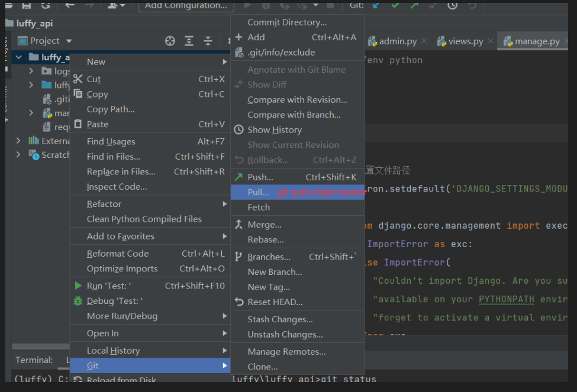The height and width of the screenshot is (392, 577).
Task: Click the Expand All icon in Project panel
Action: click(189, 41)
